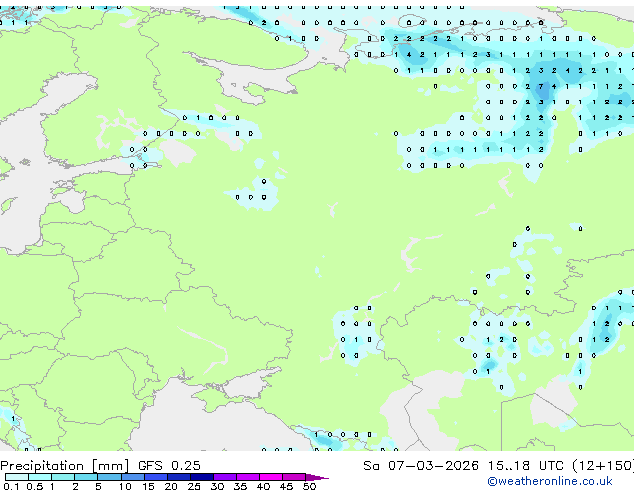Select the 2–5 mm legend color swatch
The height and width of the screenshot is (490, 634).
[86, 477]
